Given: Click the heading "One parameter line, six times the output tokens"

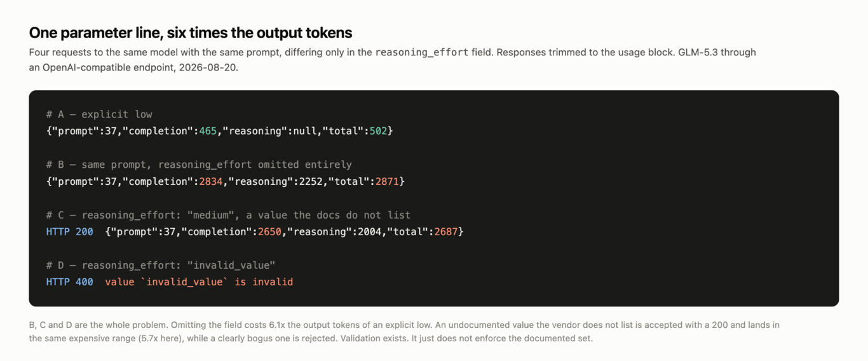Looking at the screenshot, I should pos(191,32).
